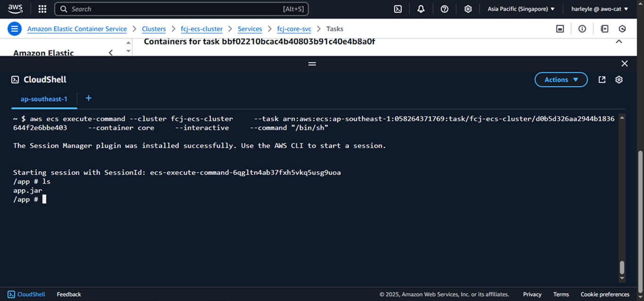
Task: Click the clock-style icon at breadcrumb bar's end
Action: click(622, 29)
